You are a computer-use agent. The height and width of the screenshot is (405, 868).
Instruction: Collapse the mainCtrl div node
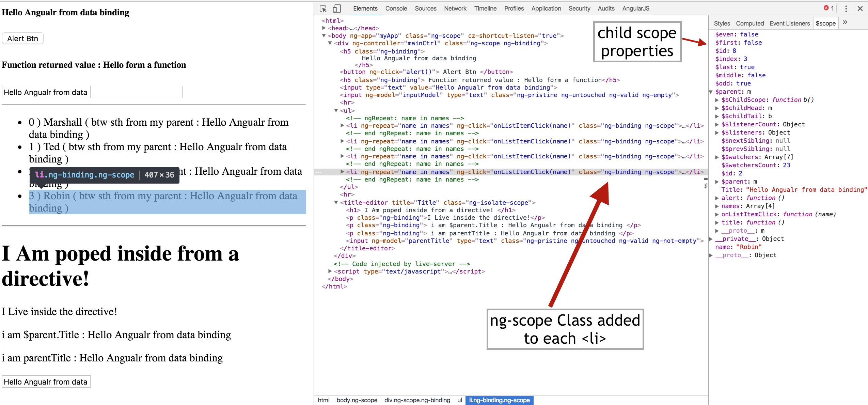(330, 43)
